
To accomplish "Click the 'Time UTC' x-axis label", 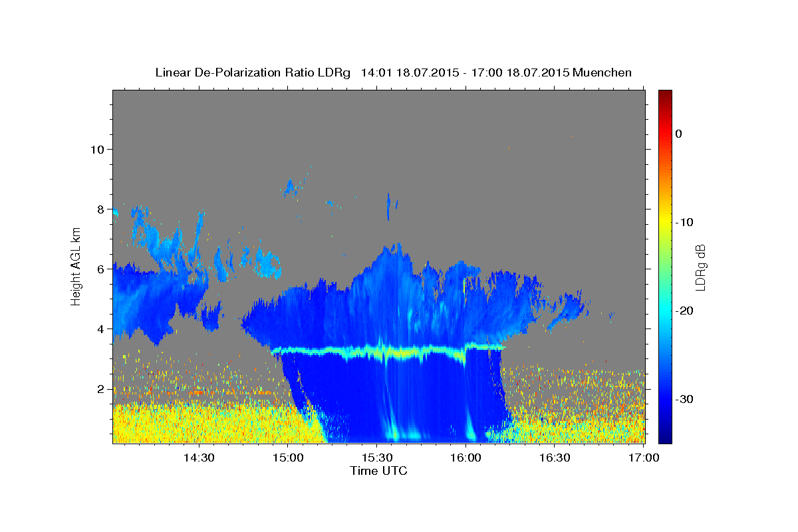I will pyautogui.click(x=378, y=471).
